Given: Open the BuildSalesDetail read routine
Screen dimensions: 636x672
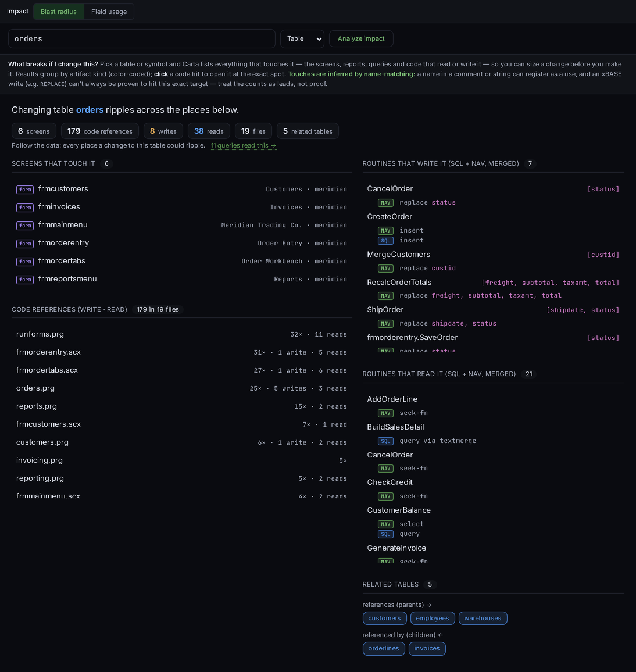Looking at the screenshot, I should [395, 427].
